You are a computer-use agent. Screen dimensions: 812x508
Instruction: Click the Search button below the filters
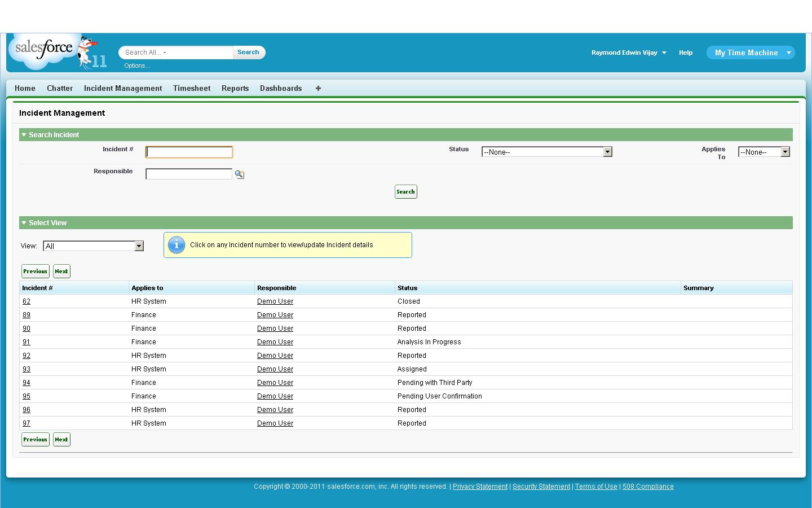[405, 191]
